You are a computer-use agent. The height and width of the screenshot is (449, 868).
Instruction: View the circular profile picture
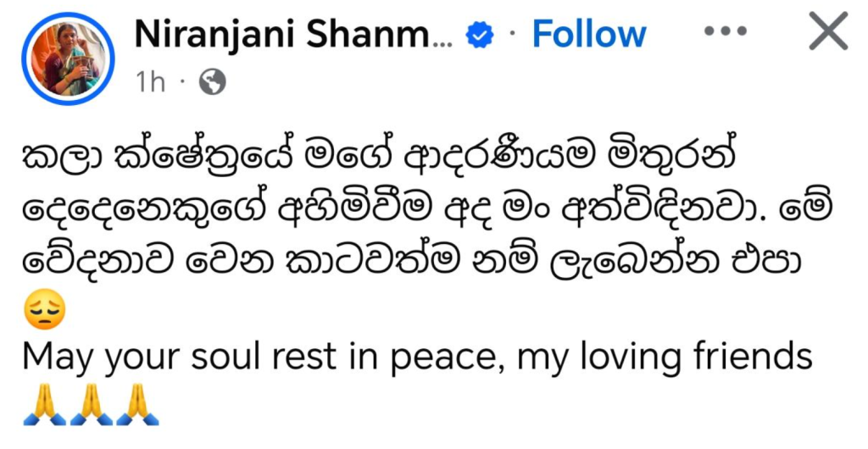point(68,58)
